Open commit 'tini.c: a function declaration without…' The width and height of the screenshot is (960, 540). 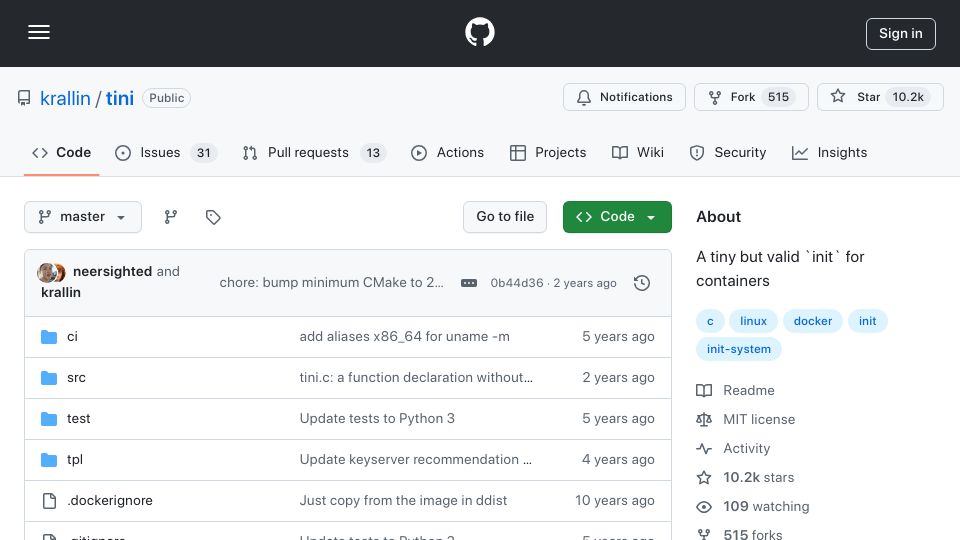[416, 378]
